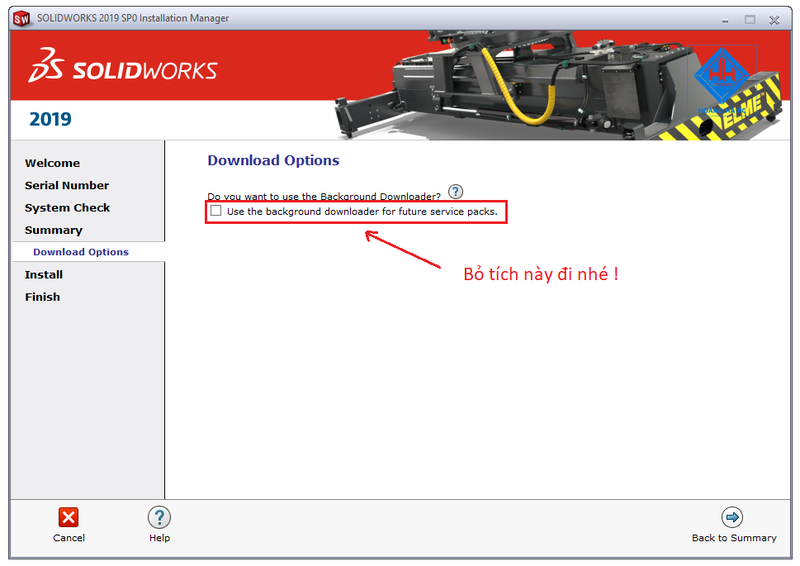Enable the background downloader checkbox
Image resolution: width=800 pixels, height=566 pixels.
(216, 211)
